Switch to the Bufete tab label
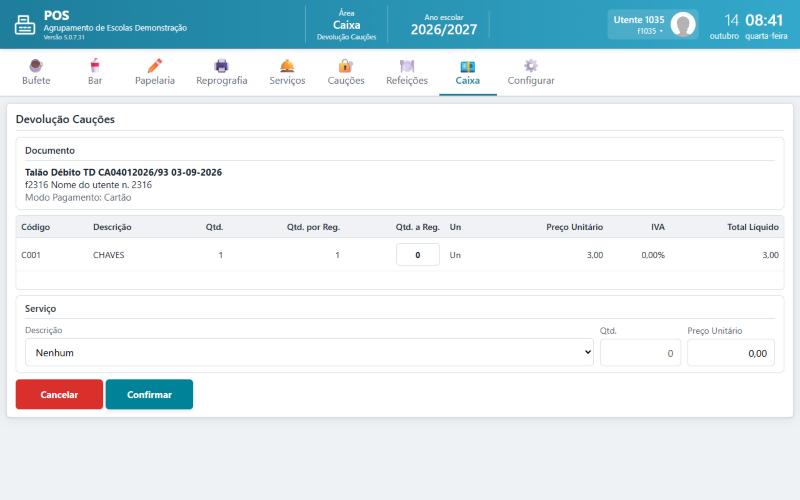 pos(36,81)
